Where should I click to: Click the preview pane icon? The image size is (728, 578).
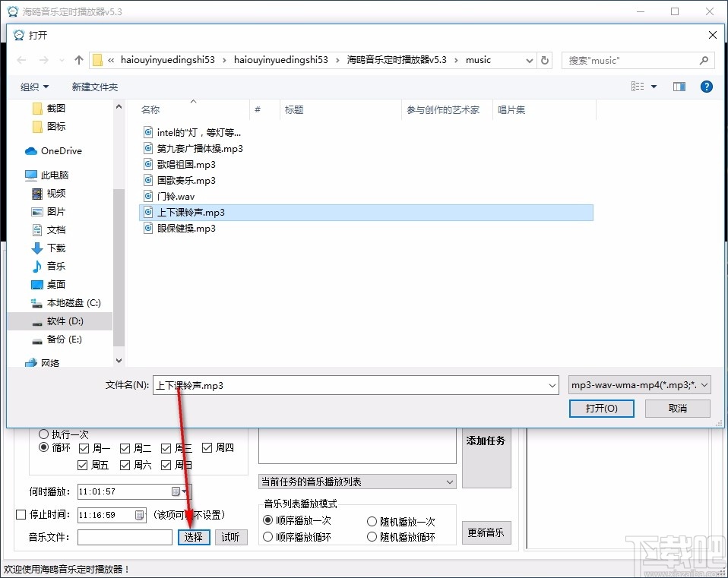679,86
